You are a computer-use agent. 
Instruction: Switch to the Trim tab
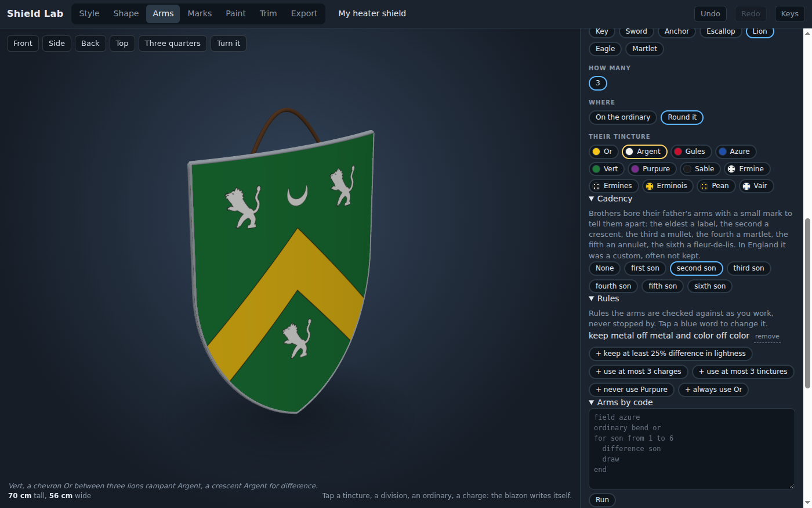[x=268, y=13]
